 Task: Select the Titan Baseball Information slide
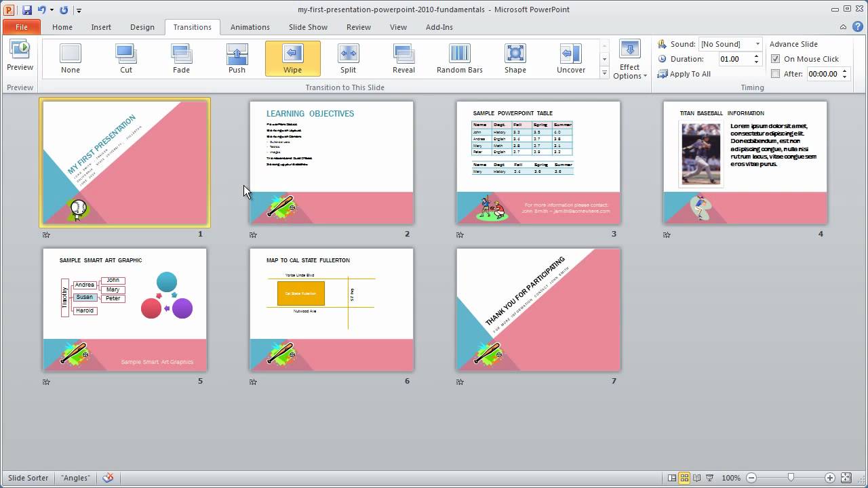745,163
